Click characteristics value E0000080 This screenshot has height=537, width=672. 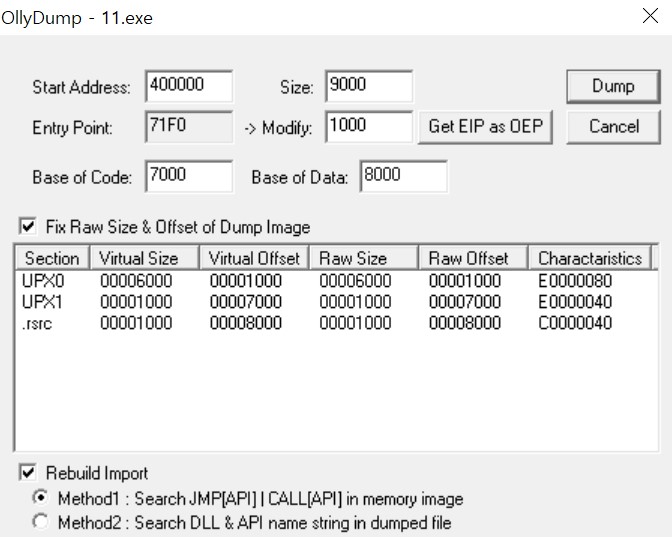(x=575, y=281)
